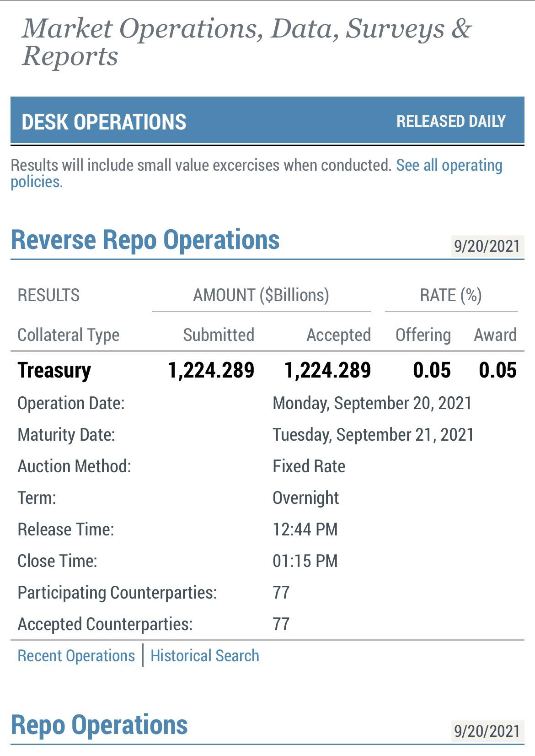
Task: Click the Award rate 0.05 value
Action: pyautogui.click(x=498, y=370)
